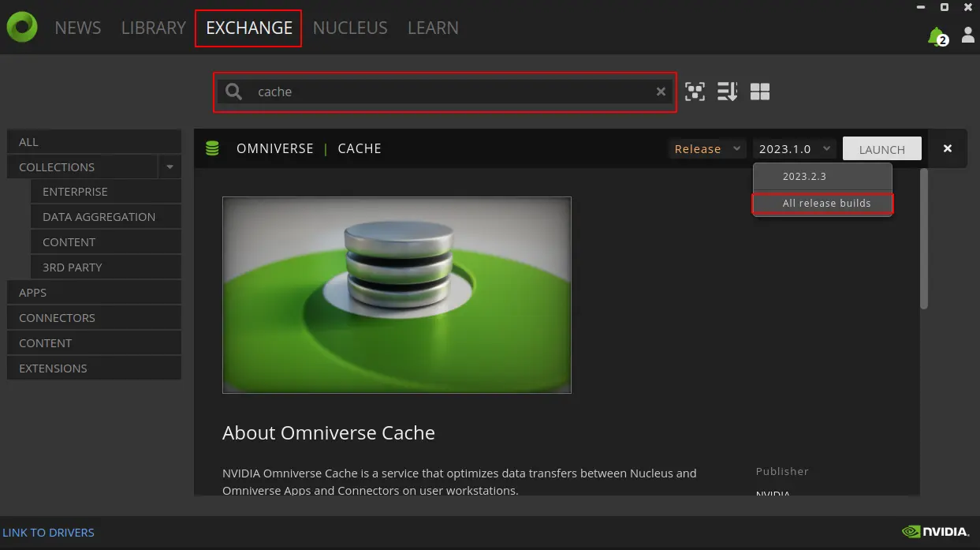Image resolution: width=980 pixels, height=550 pixels.
Task: Expand the Collections arrow button
Action: (x=170, y=166)
